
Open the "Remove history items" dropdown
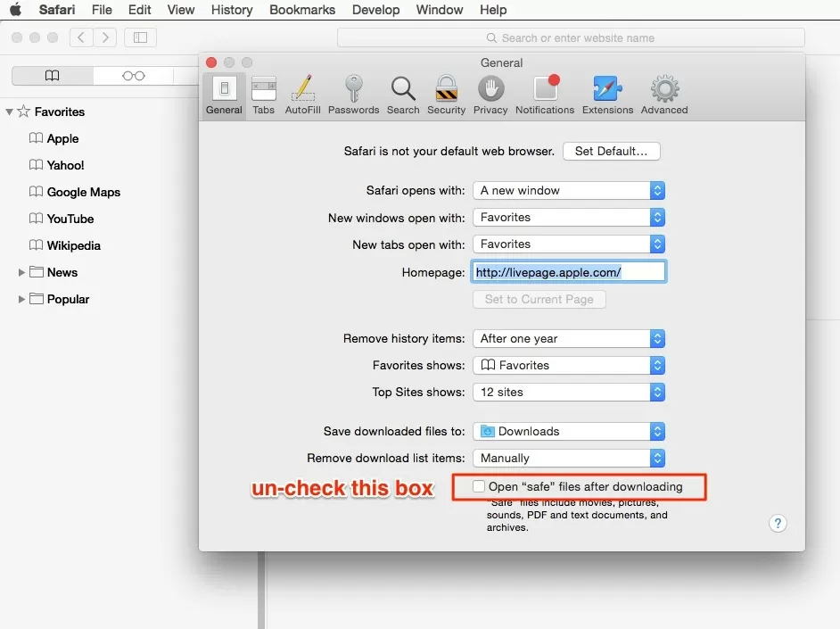pos(569,339)
